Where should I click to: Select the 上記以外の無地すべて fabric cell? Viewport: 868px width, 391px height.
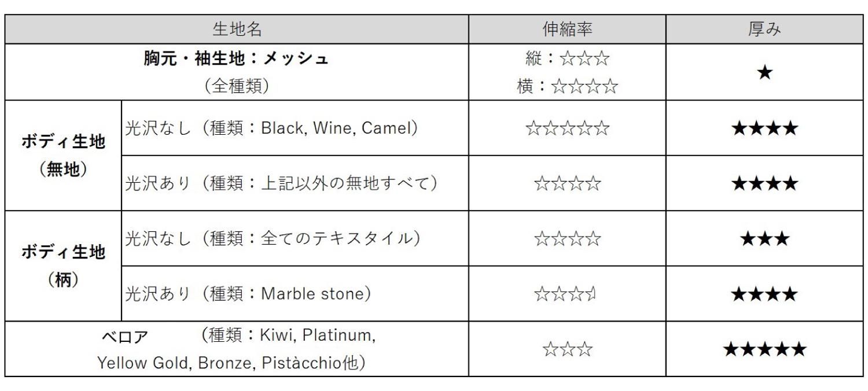[x=281, y=183]
